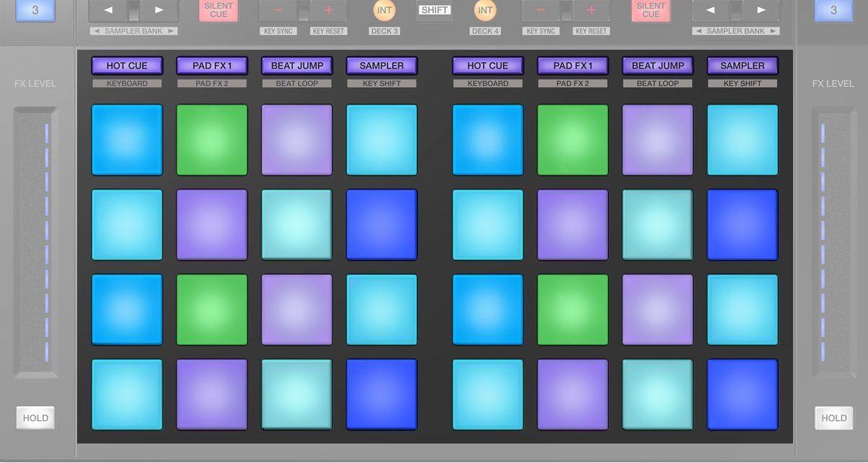Tap left deck bottom-row cyan pad, first column
Viewport: 868px width, 463px height.
(x=127, y=394)
